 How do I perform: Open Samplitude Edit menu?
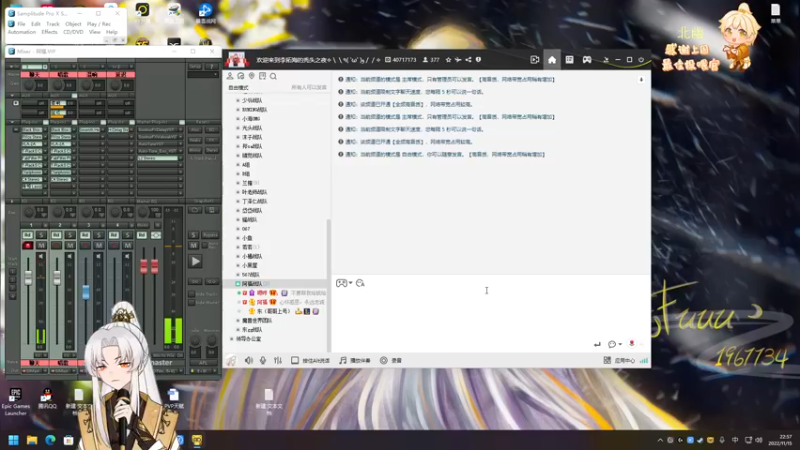tap(36, 24)
